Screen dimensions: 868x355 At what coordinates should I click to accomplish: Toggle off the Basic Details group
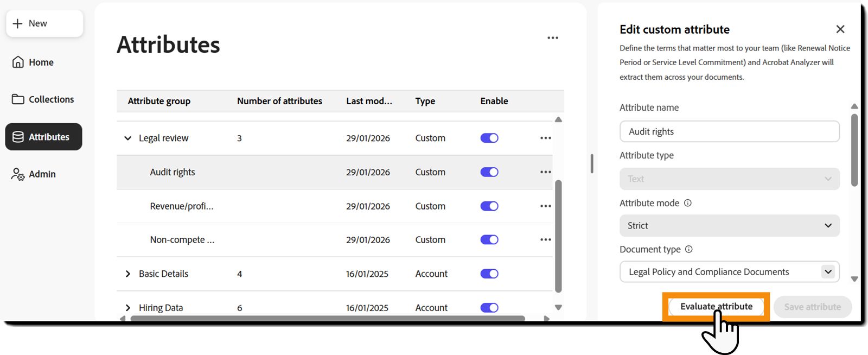coord(489,274)
